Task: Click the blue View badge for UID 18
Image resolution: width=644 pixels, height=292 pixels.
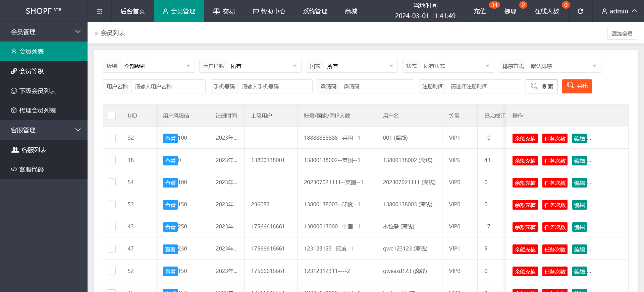Action: point(170,161)
